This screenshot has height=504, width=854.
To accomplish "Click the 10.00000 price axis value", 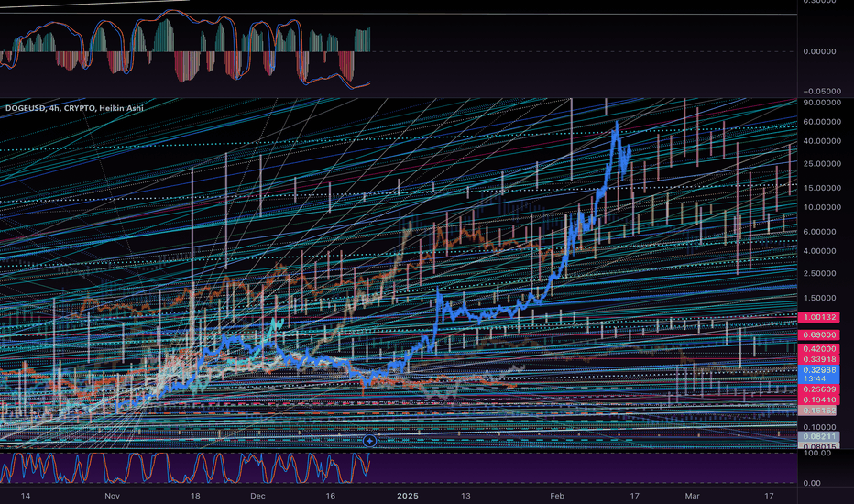I will click(821, 208).
